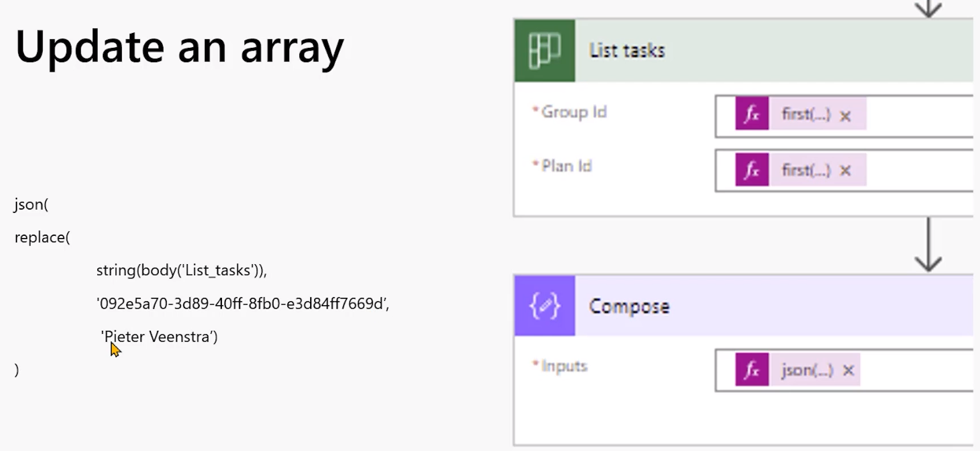The image size is (980, 451).
Task: Remove the first(...) token from Plan Id
Action: [x=846, y=170]
